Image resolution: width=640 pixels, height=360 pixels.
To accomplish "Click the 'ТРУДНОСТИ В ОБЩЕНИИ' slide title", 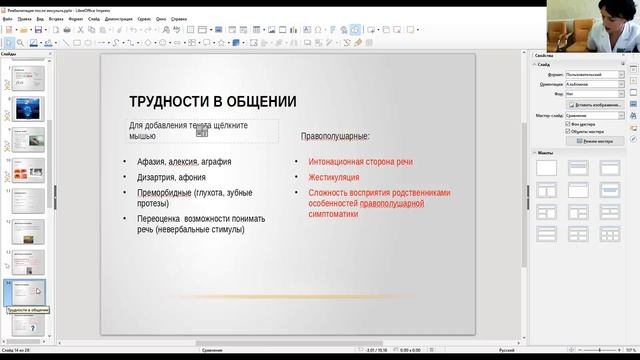I will 213,102.
